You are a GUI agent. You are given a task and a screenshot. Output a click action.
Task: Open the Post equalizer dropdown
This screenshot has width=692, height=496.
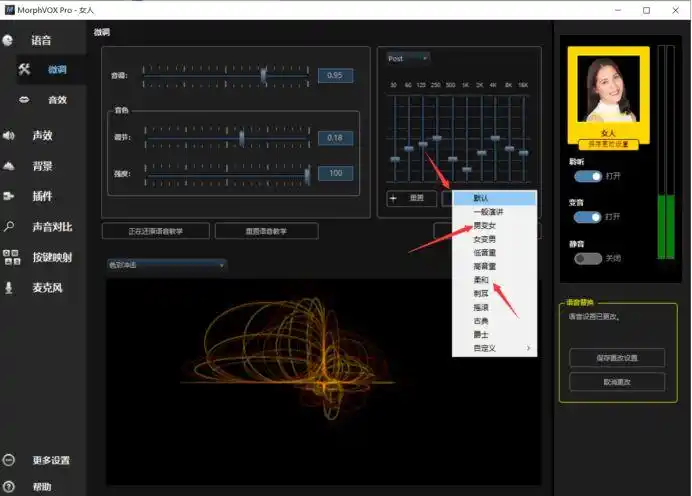tap(407, 58)
